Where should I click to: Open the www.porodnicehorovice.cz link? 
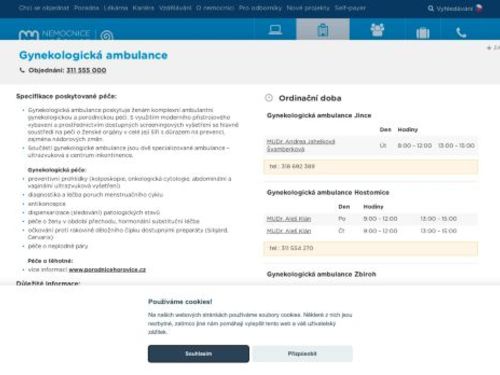click(x=107, y=270)
